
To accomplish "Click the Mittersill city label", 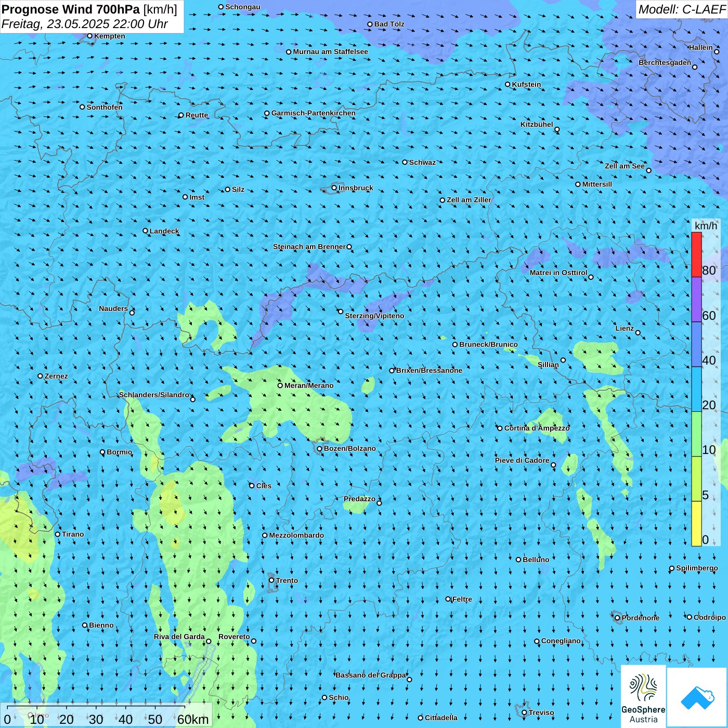I will click(x=597, y=184).
